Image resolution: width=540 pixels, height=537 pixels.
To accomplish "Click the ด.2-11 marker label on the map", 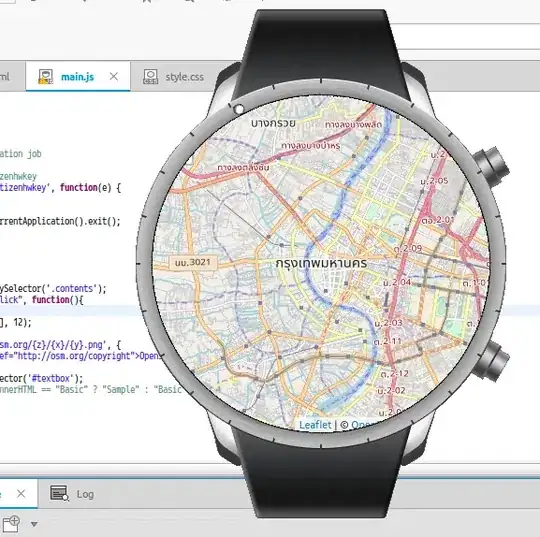I will (x=387, y=341).
